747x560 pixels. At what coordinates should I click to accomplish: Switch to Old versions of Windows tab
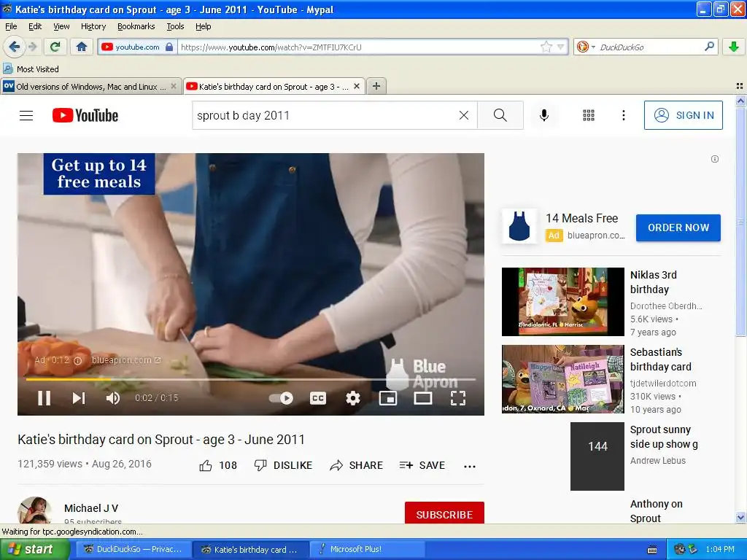tap(91, 86)
